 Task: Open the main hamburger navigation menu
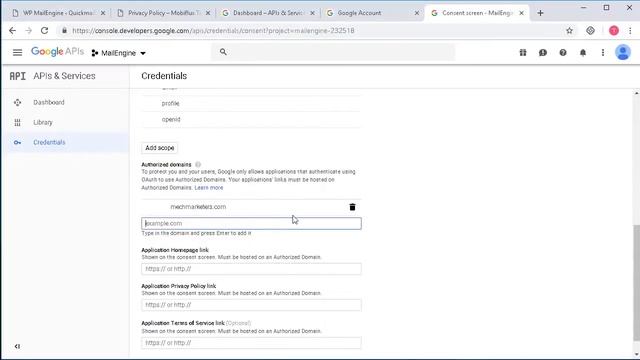coord(17,52)
